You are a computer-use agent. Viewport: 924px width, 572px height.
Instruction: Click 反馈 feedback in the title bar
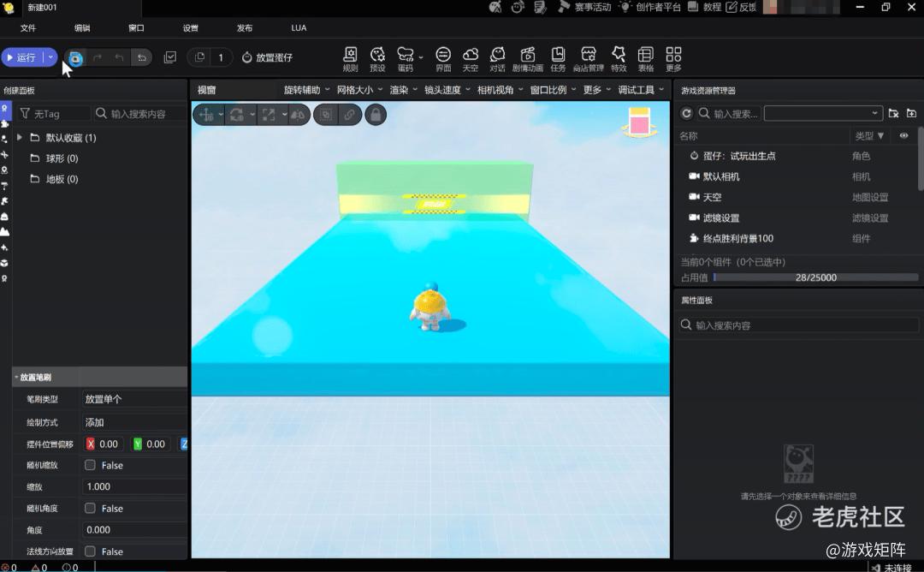741,7
